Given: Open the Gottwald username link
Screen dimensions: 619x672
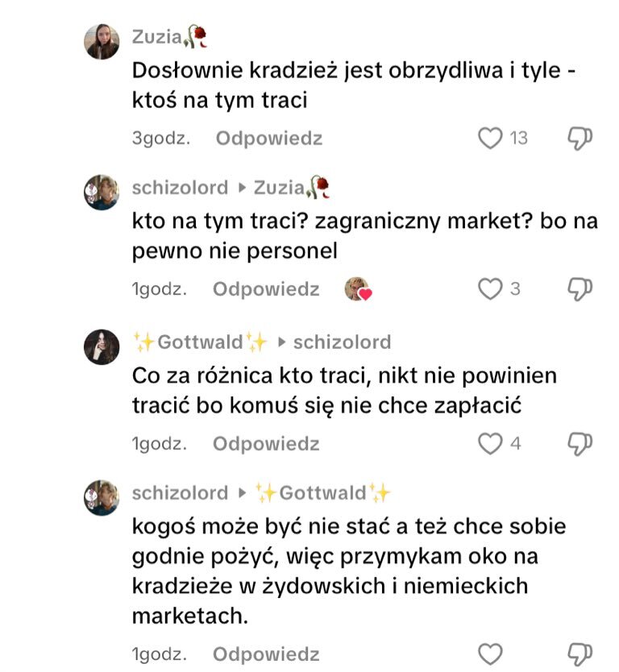Looking at the screenshot, I should (x=201, y=342).
